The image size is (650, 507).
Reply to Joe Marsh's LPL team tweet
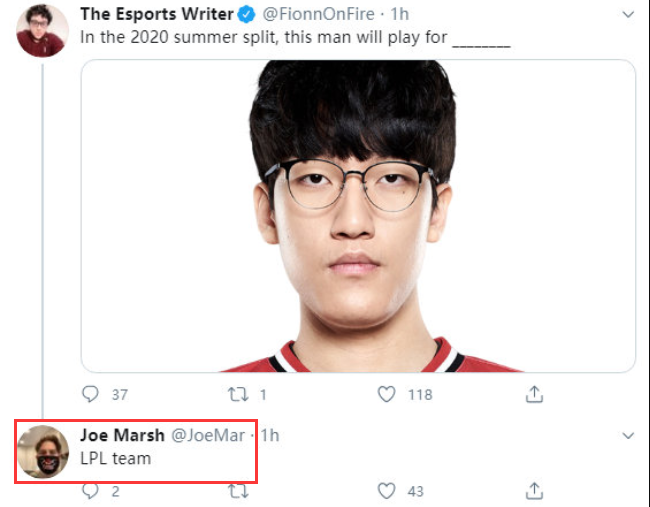(90, 491)
